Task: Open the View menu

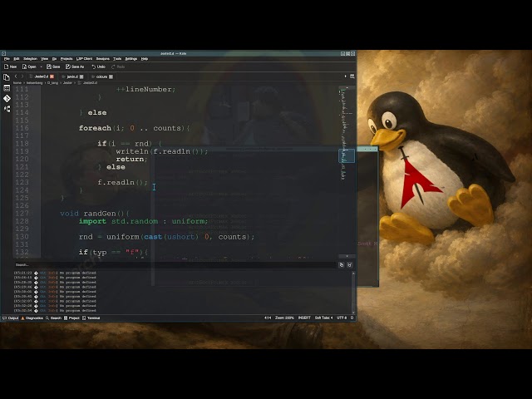Action: point(44,59)
